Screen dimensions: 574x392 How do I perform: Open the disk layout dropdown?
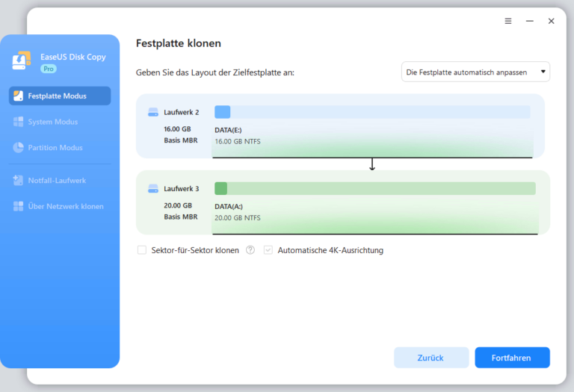tap(475, 72)
